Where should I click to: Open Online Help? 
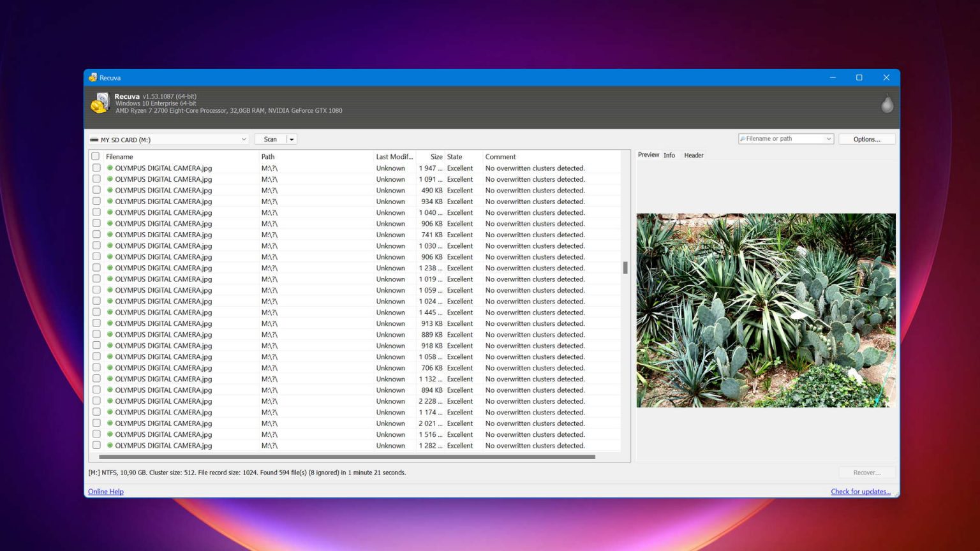point(105,491)
